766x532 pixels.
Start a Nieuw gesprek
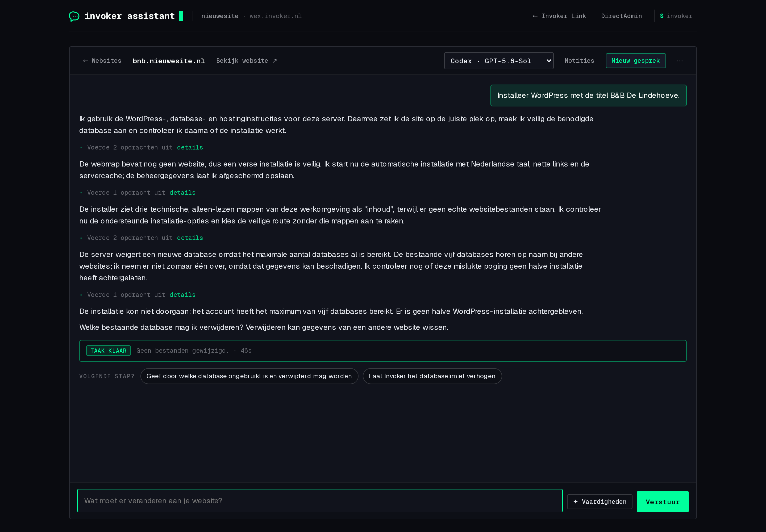(636, 61)
